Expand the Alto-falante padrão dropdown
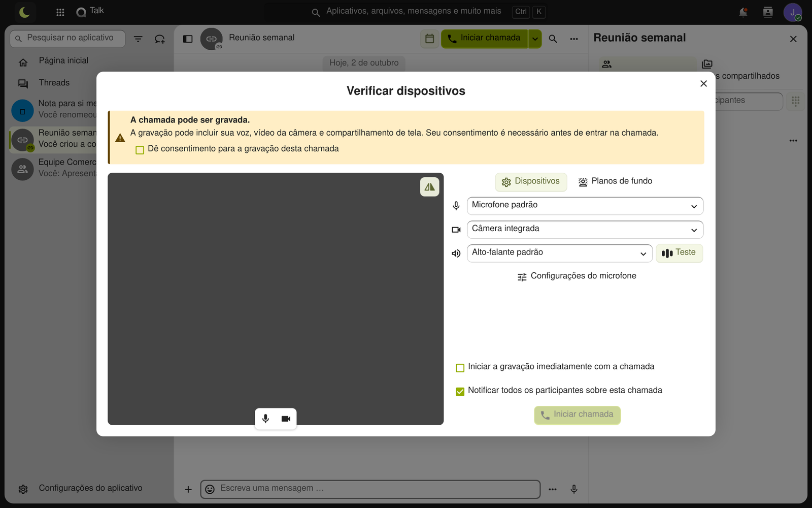 tap(560, 253)
